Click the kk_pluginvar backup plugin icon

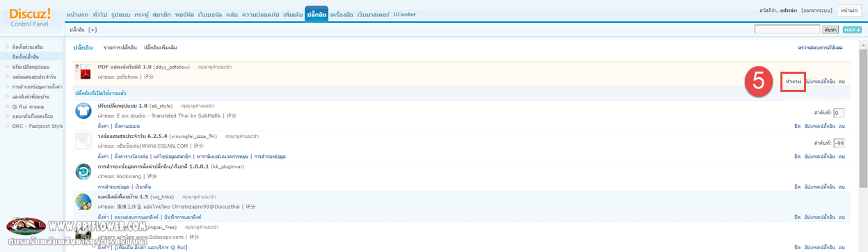click(83, 172)
